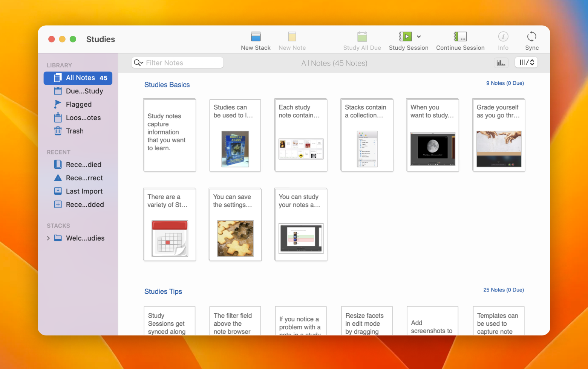Select the Last Import smart group
The height and width of the screenshot is (369, 588).
point(84,191)
